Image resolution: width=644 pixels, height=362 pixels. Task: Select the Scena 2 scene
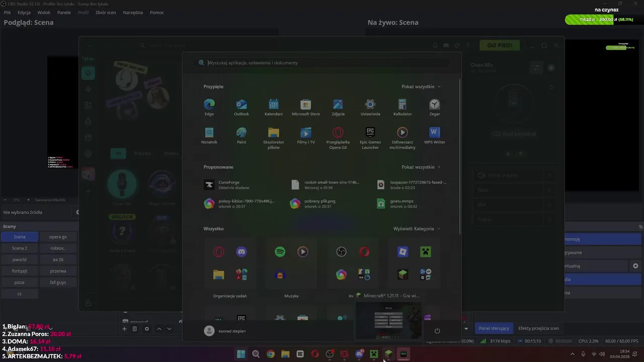point(20,248)
